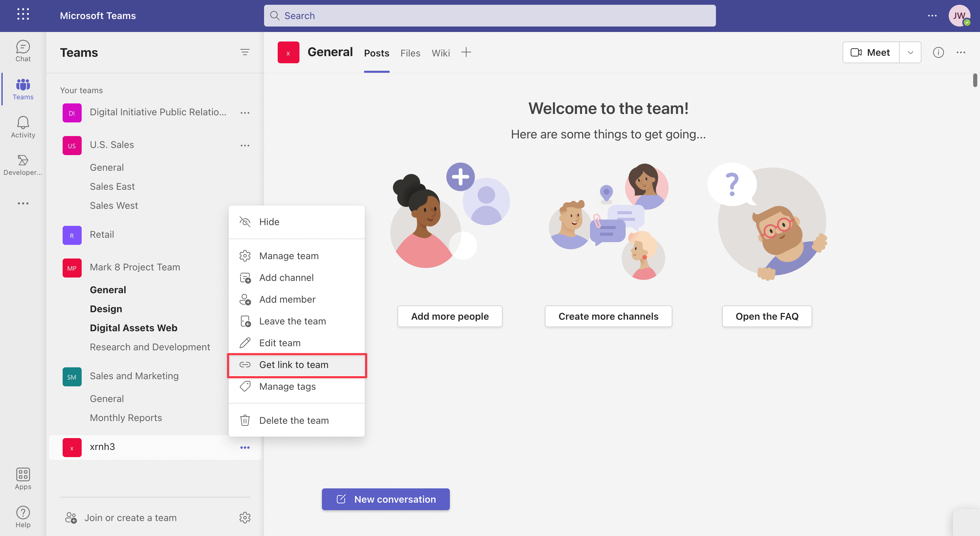Open more options for U.S. Sales team
Image resolution: width=980 pixels, height=536 pixels.
pyautogui.click(x=245, y=146)
